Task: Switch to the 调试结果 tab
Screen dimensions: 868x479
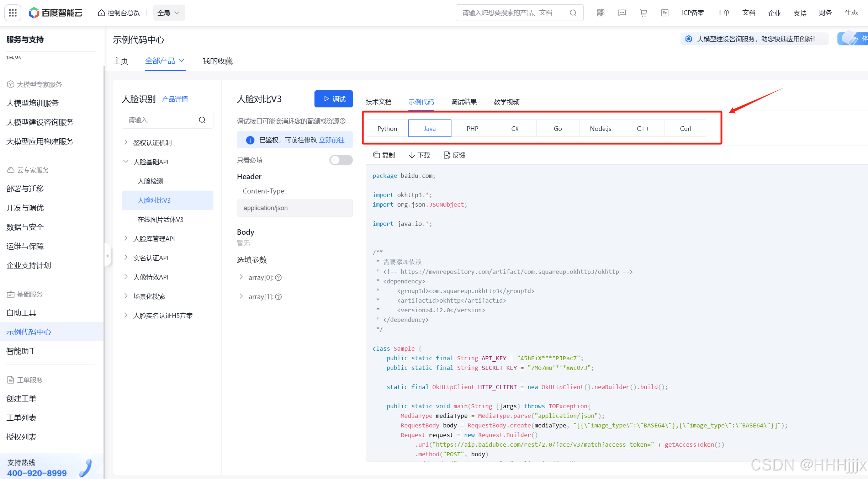Action: coord(464,102)
